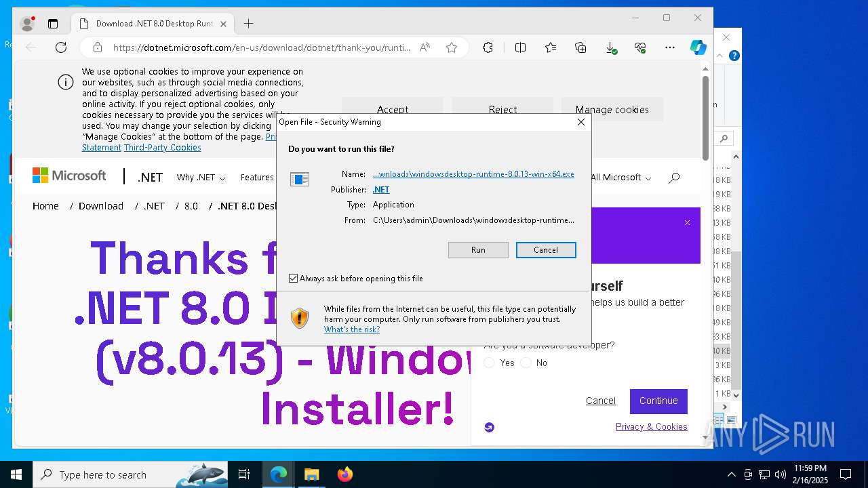Open Privacy & Cookies link

pyautogui.click(x=652, y=426)
